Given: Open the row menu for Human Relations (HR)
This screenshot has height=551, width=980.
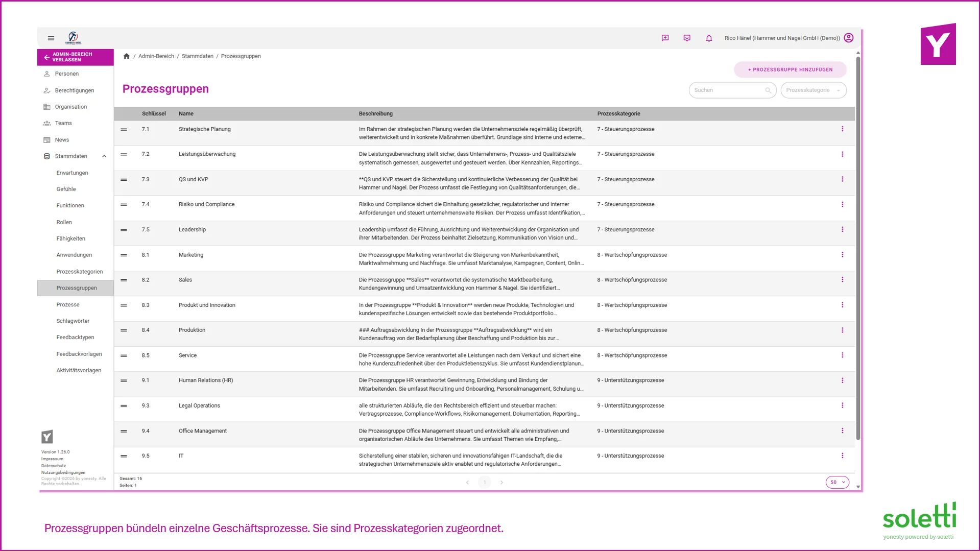Looking at the screenshot, I should [x=843, y=380].
